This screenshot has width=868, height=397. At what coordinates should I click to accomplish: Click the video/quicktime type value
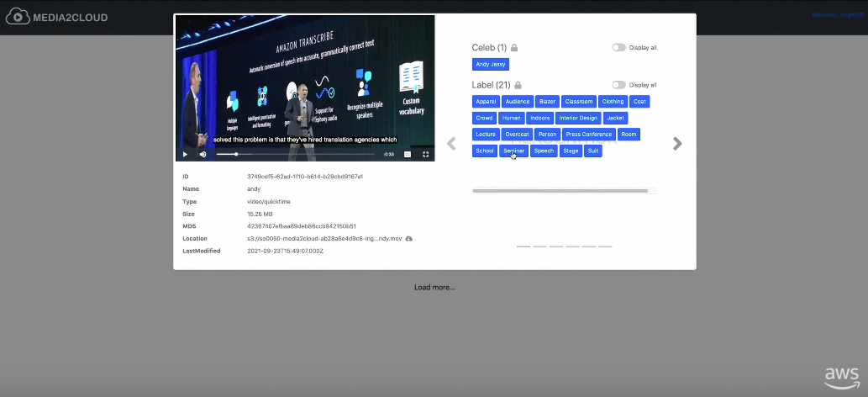269,202
